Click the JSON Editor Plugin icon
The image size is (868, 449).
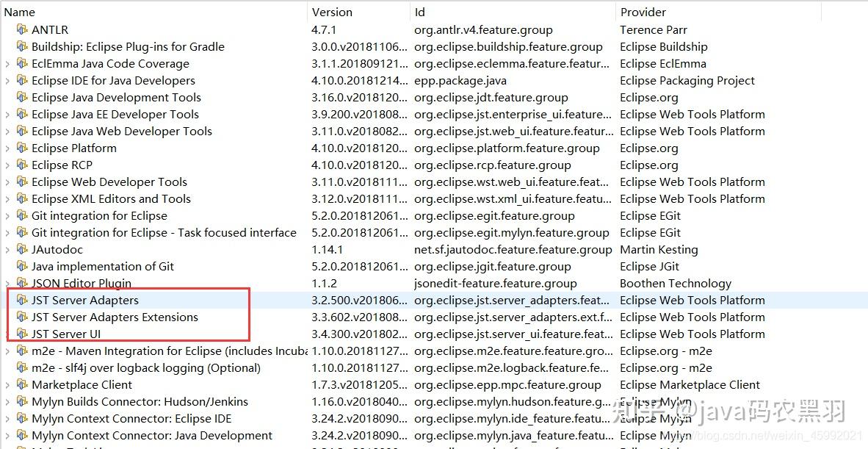[x=22, y=283]
